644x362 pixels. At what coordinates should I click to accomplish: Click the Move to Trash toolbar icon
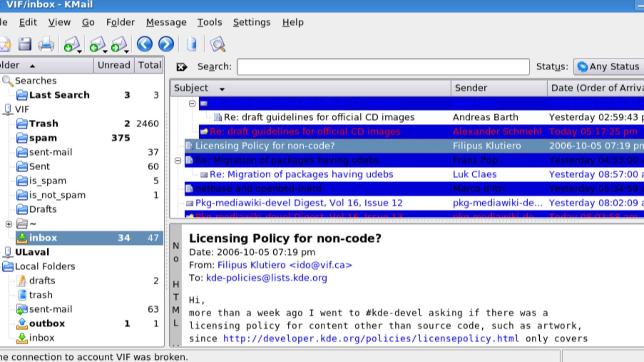coord(192,44)
